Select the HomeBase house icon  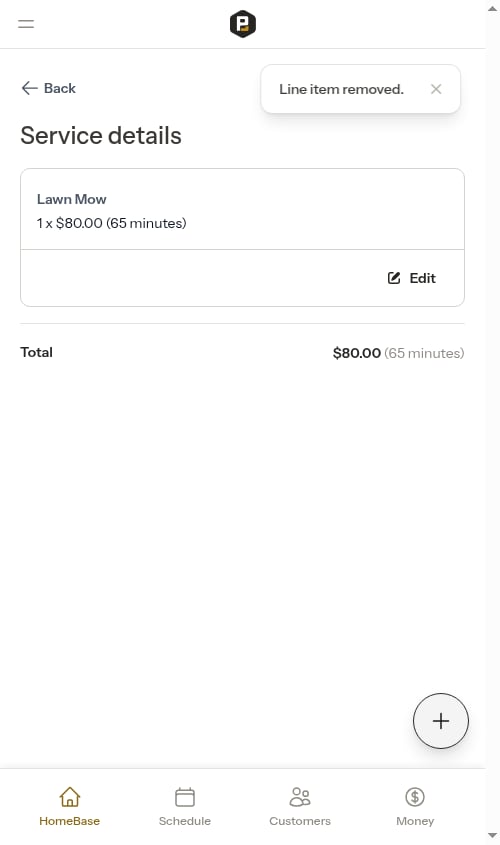coord(70,796)
